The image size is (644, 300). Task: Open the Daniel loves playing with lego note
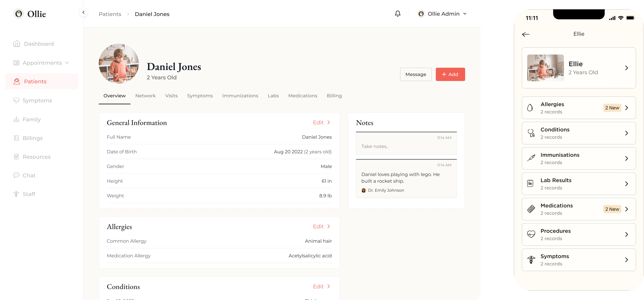click(x=406, y=178)
